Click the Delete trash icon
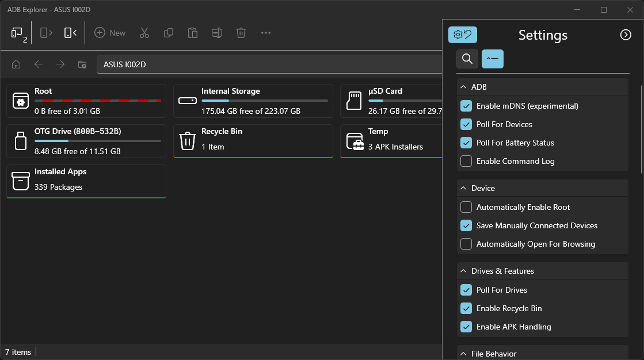Screen dimensions: 644x360 [x=241, y=33]
